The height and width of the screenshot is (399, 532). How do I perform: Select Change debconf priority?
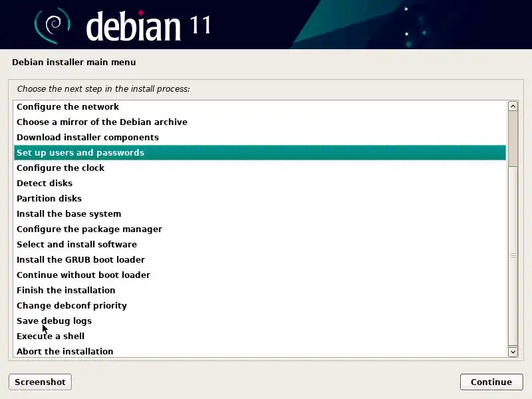coord(260,305)
